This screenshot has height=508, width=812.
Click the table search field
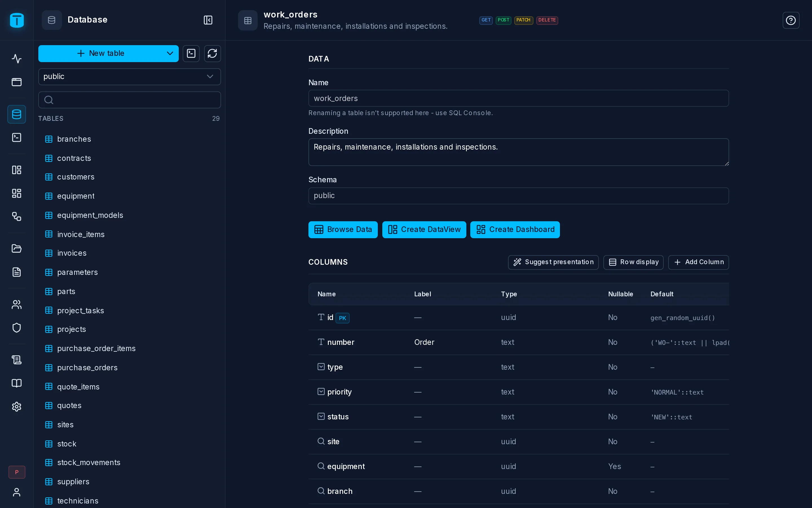(x=129, y=100)
